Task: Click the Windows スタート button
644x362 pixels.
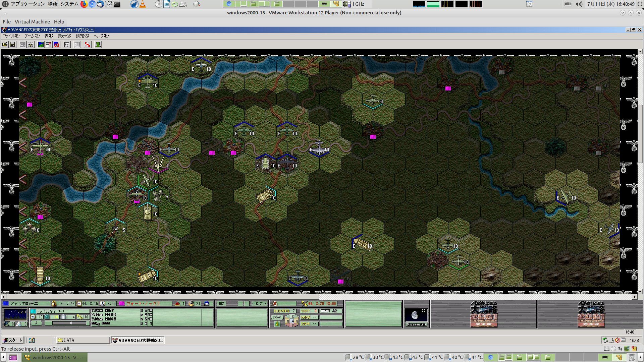Action: pos(12,340)
